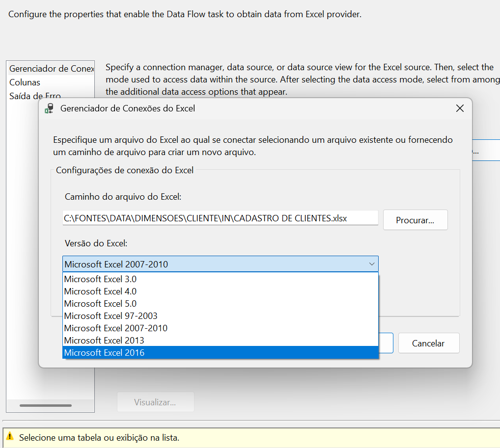
Task: Click the sidebar horizontal scrollbar thumb
Action: 46,405
